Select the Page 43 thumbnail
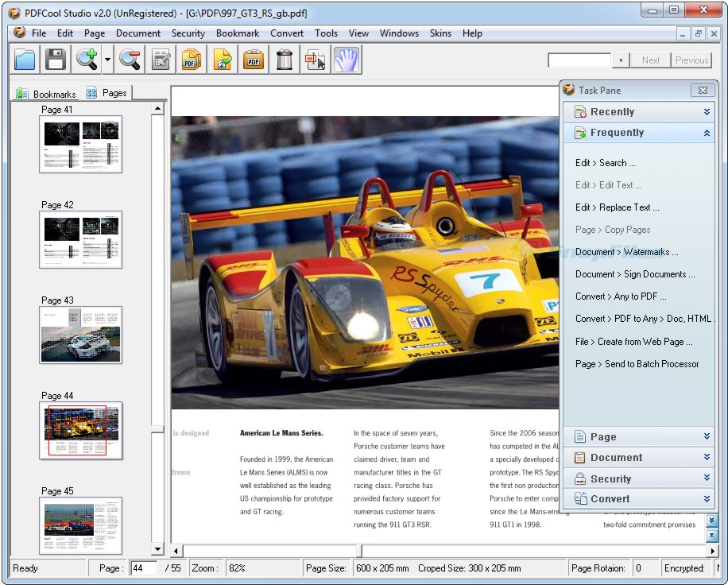 [81, 335]
